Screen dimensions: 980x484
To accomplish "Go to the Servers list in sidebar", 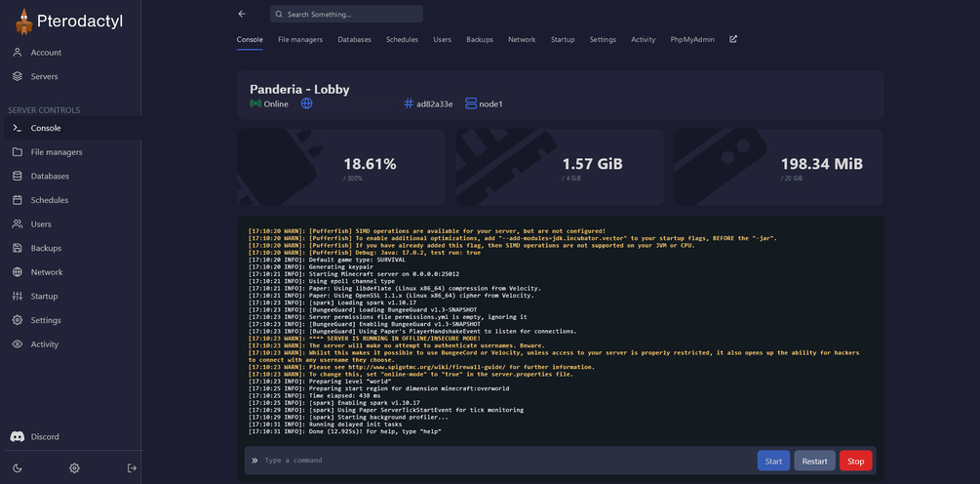I will coord(45,76).
